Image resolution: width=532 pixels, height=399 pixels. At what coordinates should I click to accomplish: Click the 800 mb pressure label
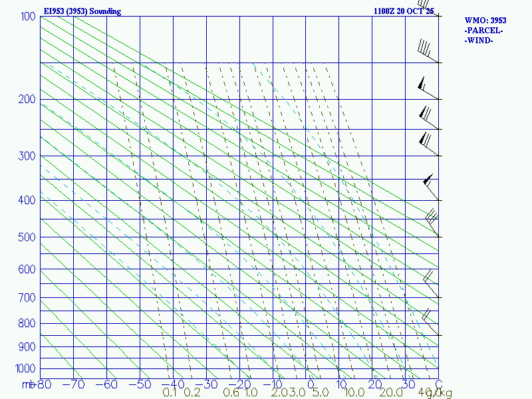[x=27, y=323]
